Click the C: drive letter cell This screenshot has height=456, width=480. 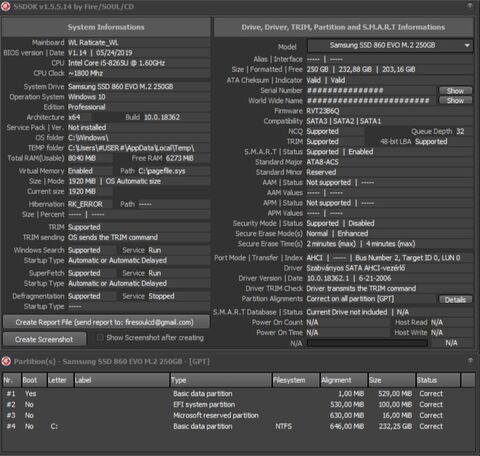tap(54, 426)
